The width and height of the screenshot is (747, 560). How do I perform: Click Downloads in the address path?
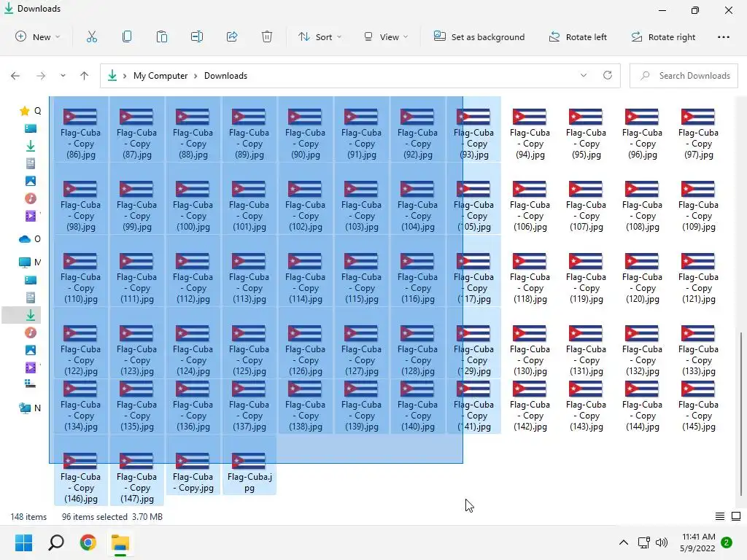(x=226, y=76)
